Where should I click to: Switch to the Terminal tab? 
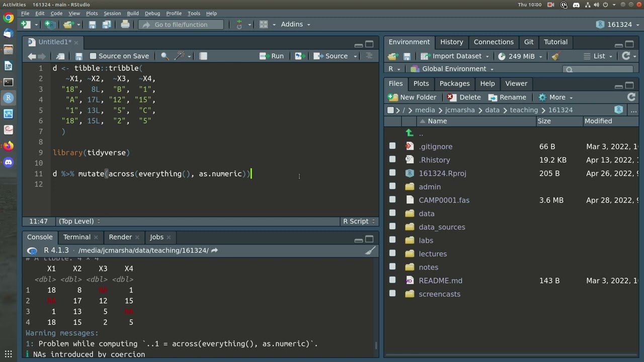[77, 237]
